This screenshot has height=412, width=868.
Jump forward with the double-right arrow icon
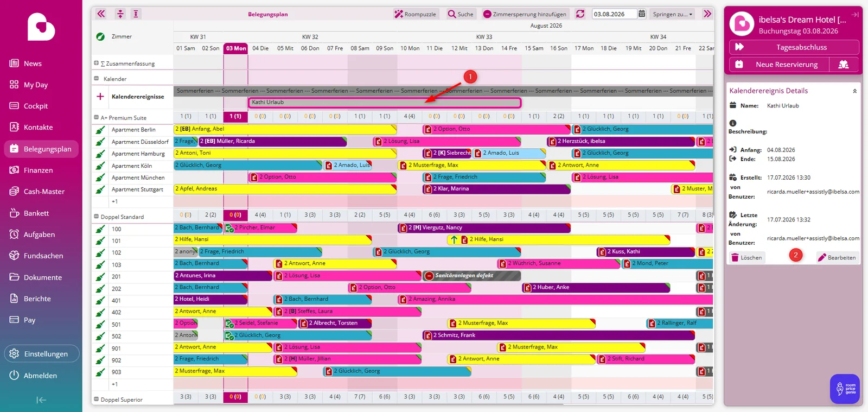tap(707, 14)
